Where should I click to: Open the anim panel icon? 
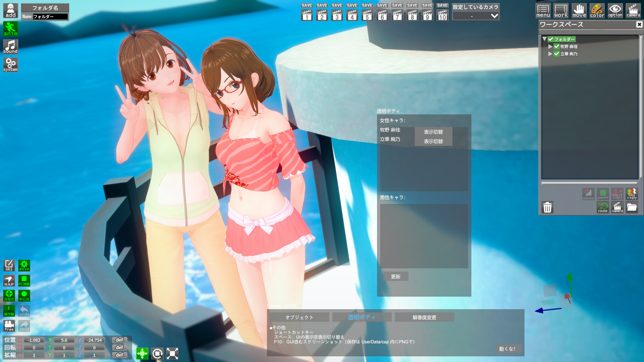tap(10, 29)
